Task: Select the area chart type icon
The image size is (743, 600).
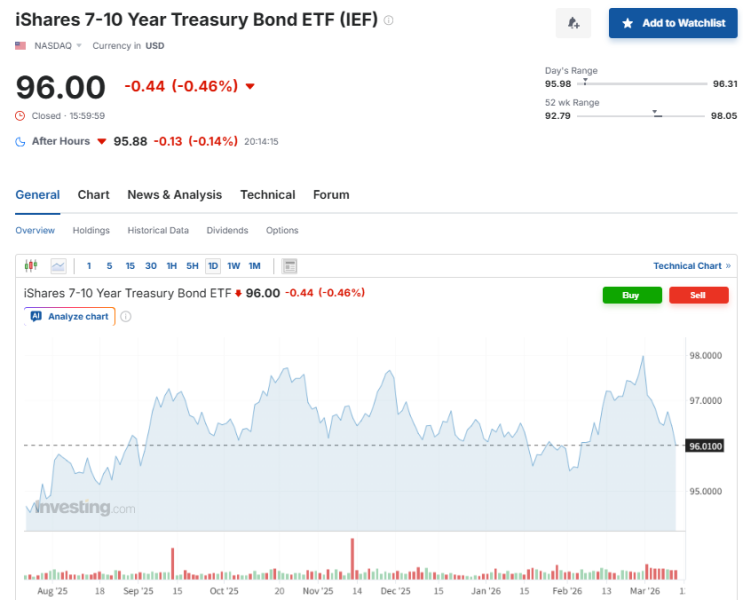Action: coord(58,266)
